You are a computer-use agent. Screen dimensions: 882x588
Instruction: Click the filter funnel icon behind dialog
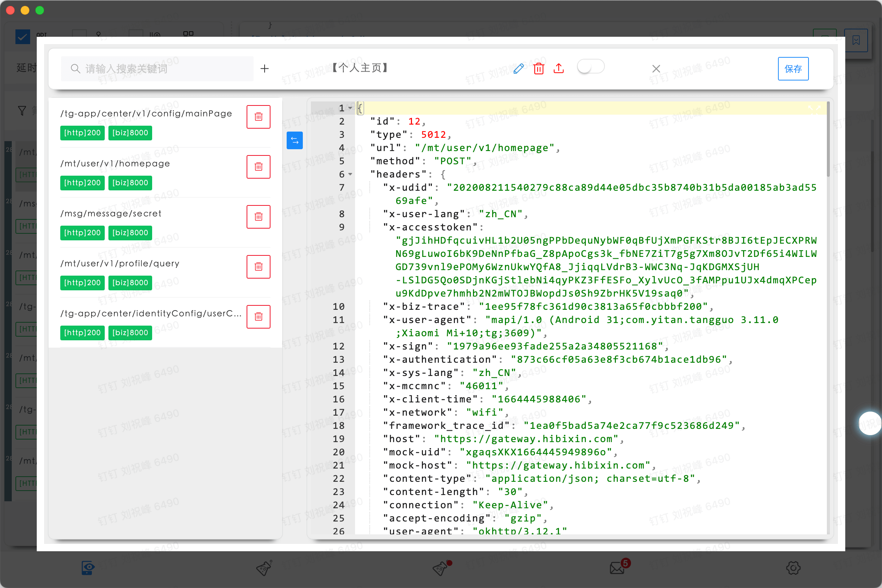22,111
